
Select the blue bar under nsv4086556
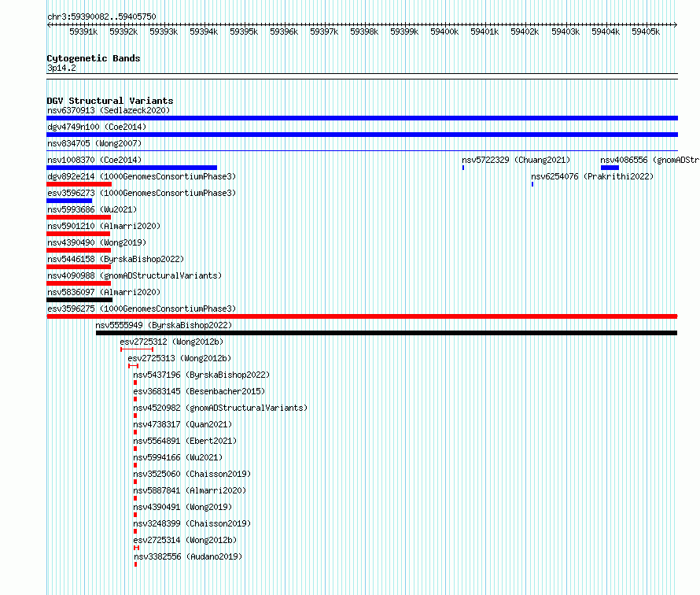point(610,168)
